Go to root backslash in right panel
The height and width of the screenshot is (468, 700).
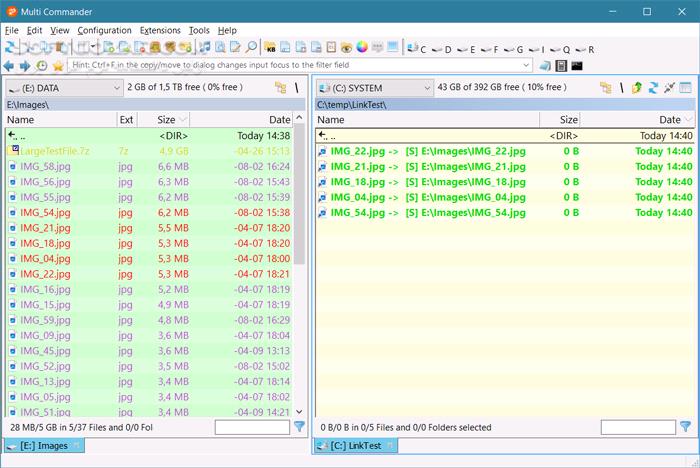[621, 88]
